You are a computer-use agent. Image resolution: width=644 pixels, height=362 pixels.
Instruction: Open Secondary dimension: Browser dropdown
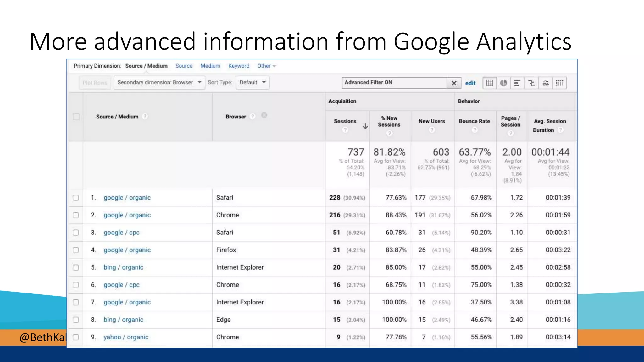coord(159,82)
